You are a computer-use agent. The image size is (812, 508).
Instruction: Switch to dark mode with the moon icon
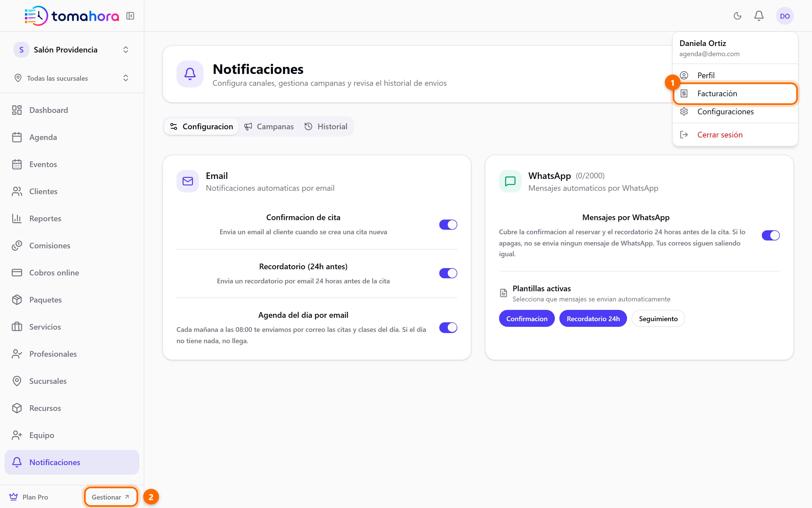pos(737,16)
